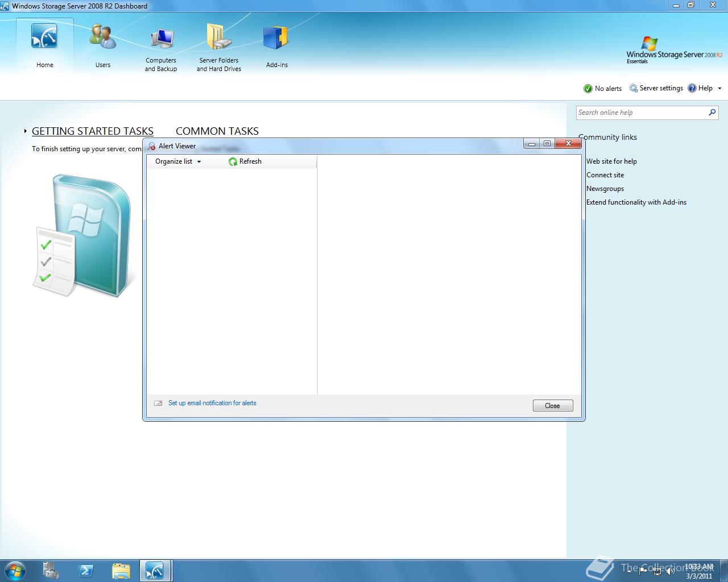Click the volume speaker tray icon
Screen dimensions: 728x582
click(x=671, y=571)
